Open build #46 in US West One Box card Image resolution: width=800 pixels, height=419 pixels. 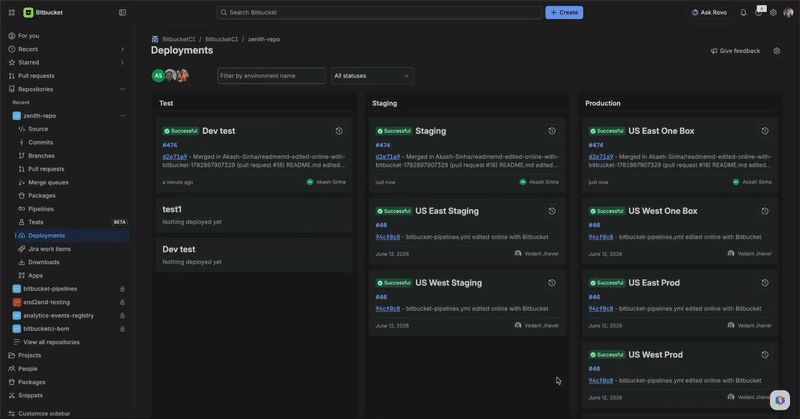pyautogui.click(x=594, y=225)
